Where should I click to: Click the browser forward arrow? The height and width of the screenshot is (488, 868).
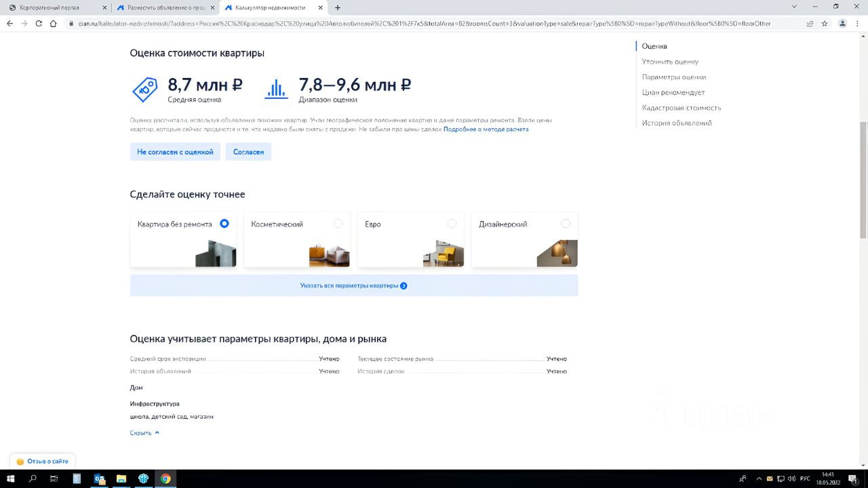pyautogui.click(x=24, y=23)
